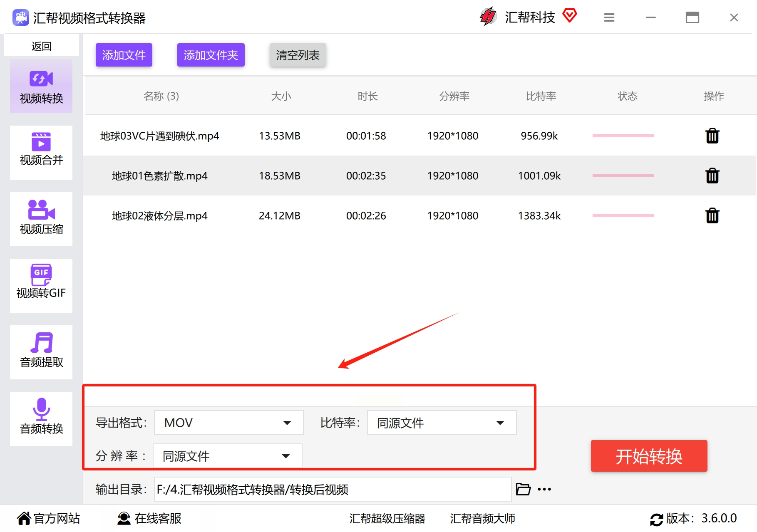This screenshot has height=532, width=757.
Task: Remove 地球02液体分层.mp4 using its trash icon
Action: (x=712, y=216)
